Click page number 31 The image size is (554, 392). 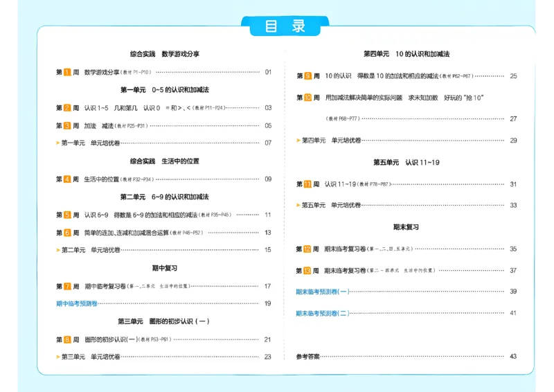[513, 184]
